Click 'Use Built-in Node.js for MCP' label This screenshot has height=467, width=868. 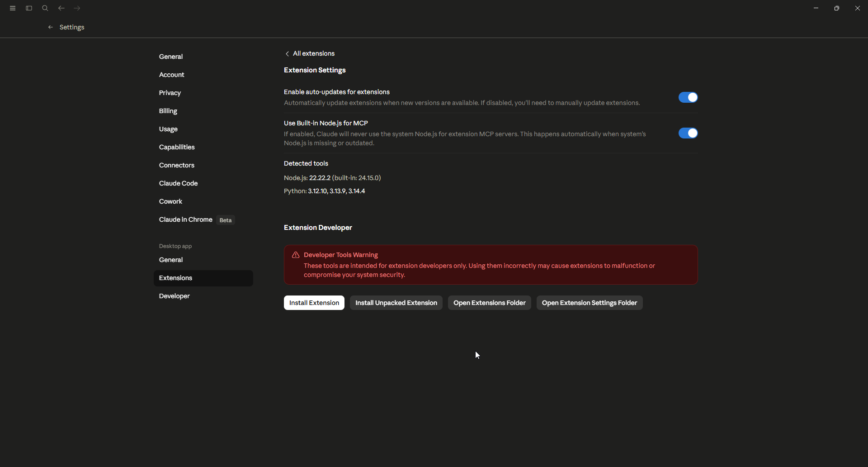tap(326, 123)
